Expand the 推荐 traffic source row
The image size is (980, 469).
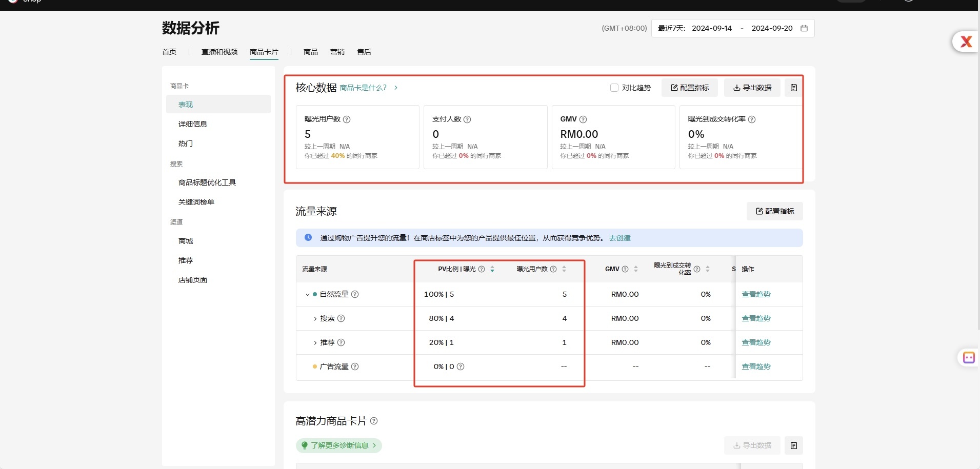point(315,343)
